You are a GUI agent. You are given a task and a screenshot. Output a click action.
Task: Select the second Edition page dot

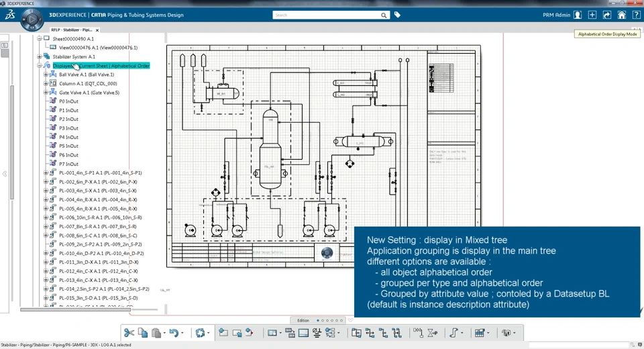[323, 321]
